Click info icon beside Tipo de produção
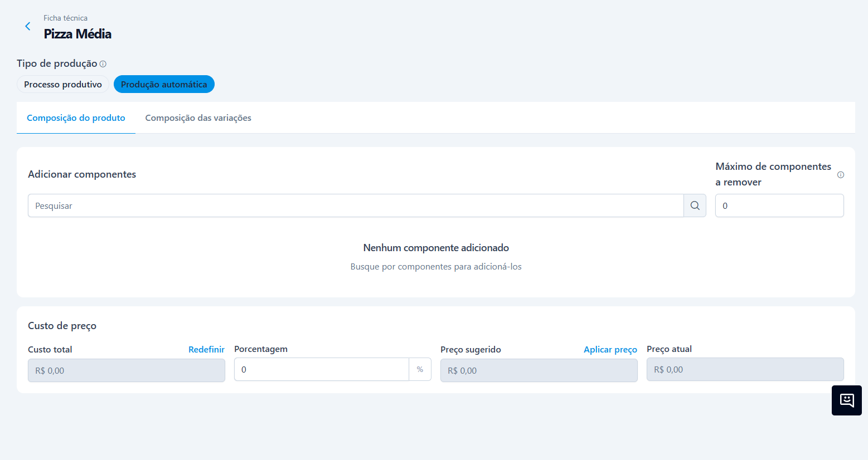This screenshot has height=460, width=868. (x=103, y=64)
